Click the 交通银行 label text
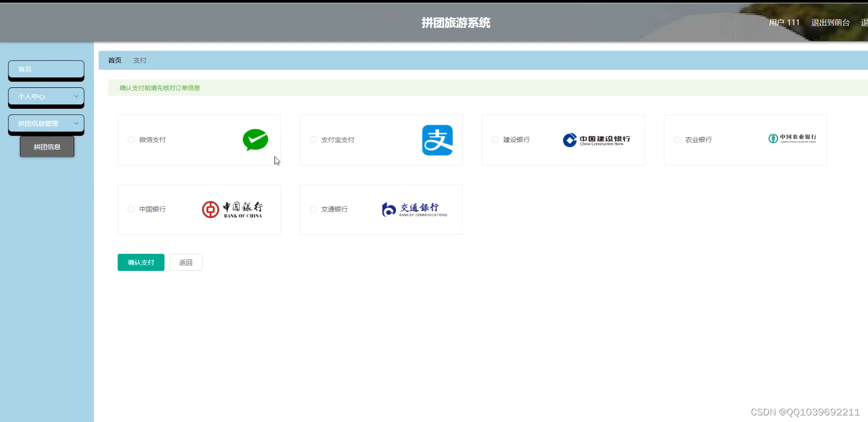Screen dimensions: 868x422 point(334,209)
